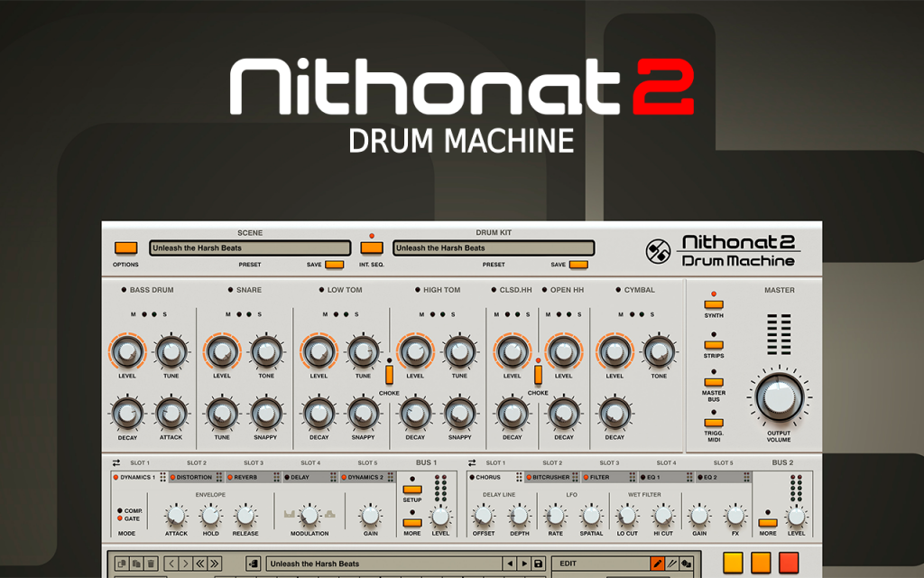
Task: Go to next pattern preset arrow
Action: pyautogui.click(x=524, y=564)
